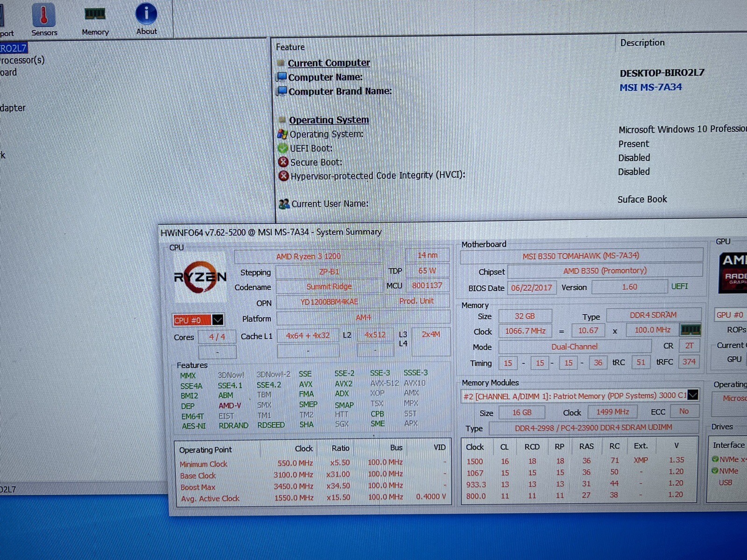747x560 pixels.
Task: Click the 1066.7 MHz memory clock field
Action: click(x=525, y=331)
